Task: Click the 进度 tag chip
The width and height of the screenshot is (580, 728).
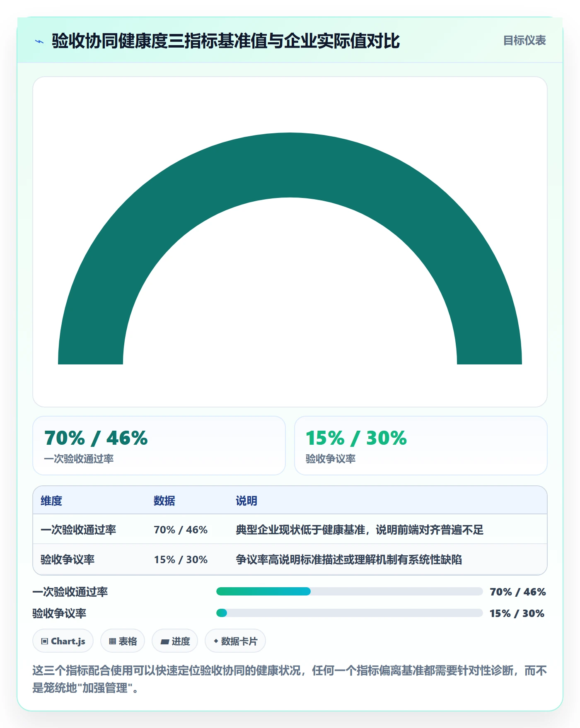Action: (x=175, y=641)
